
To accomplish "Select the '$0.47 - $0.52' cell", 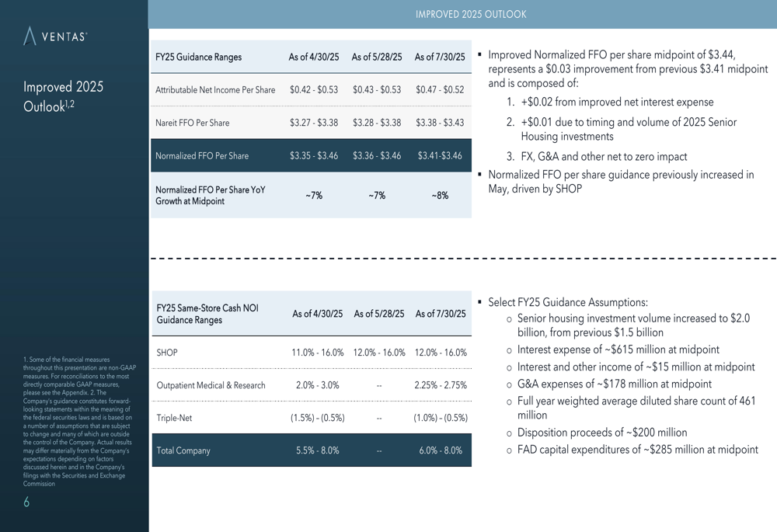I will [440, 89].
